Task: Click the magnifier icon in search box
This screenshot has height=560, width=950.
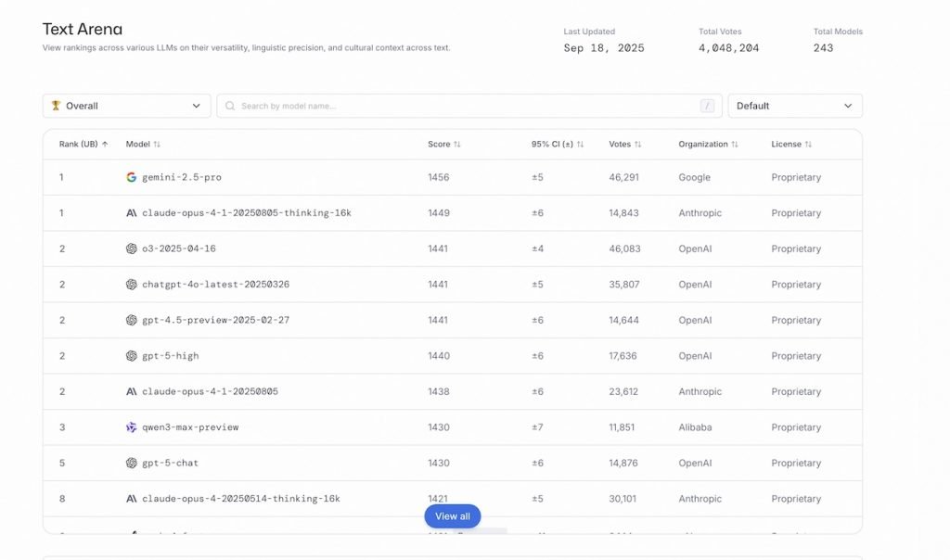Action: pyautogui.click(x=230, y=106)
